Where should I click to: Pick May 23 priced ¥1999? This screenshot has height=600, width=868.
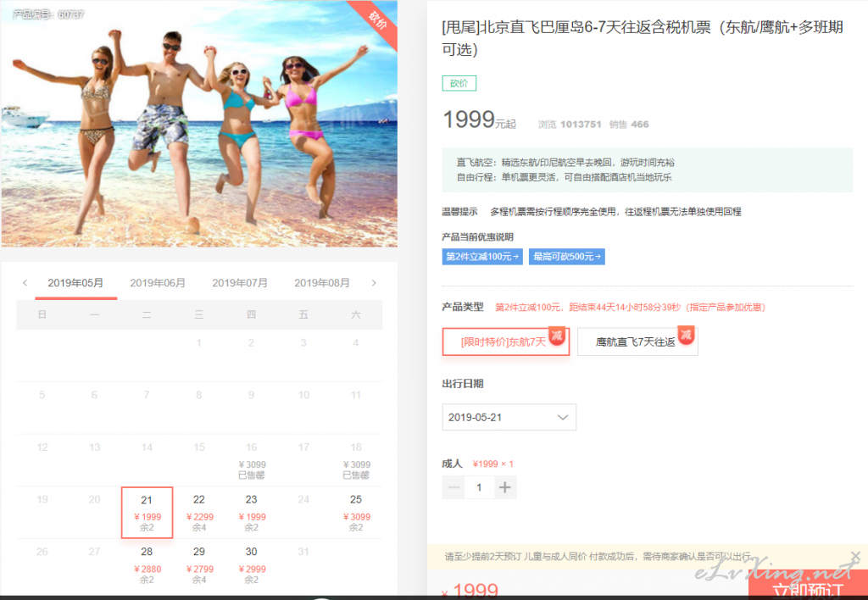pyautogui.click(x=252, y=513)
